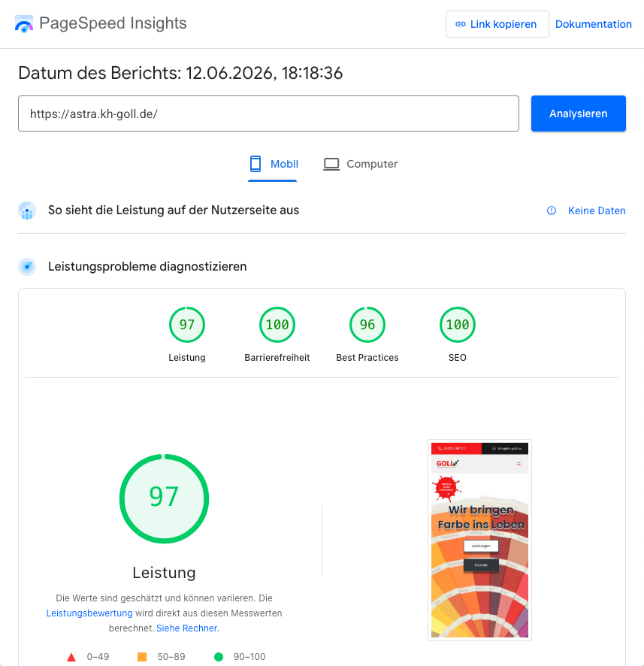Select the SEO 100 score gauge
This screenshot has height=666, width=644.
(x=457, y=325)
